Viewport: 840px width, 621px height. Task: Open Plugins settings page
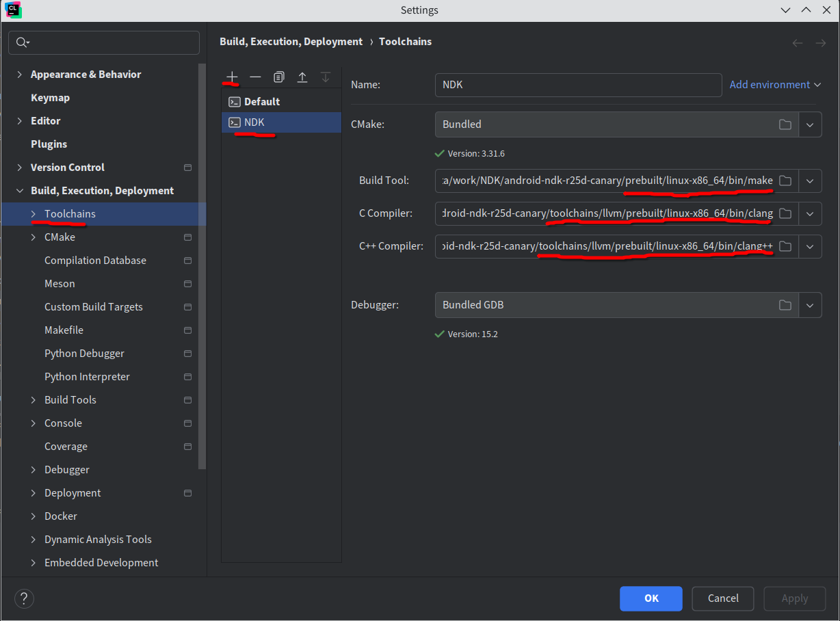49,144
